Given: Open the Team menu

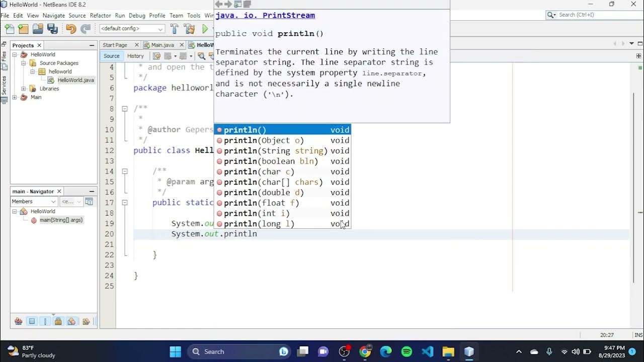Looking at the screenshot, I should [176, 16].
